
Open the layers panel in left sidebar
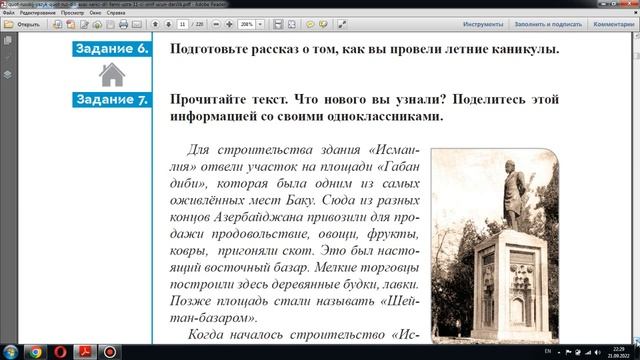(8, 75)
